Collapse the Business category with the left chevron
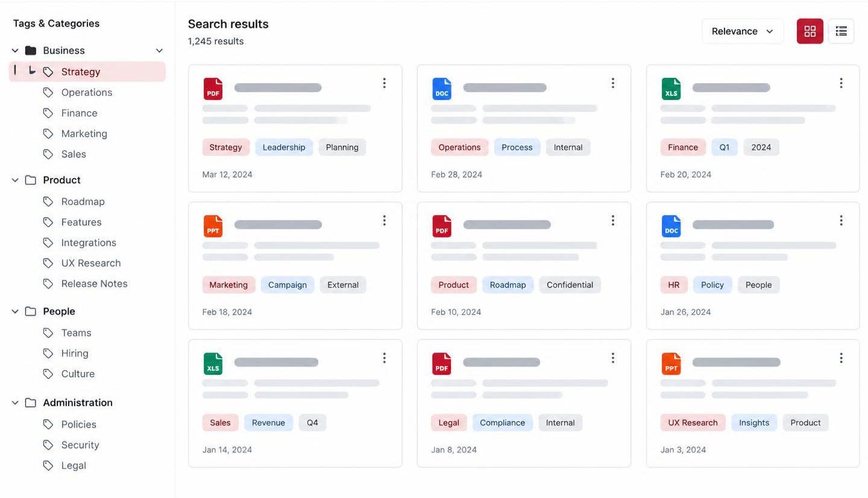This screenshot has width=868, height=498. (15, 51)
